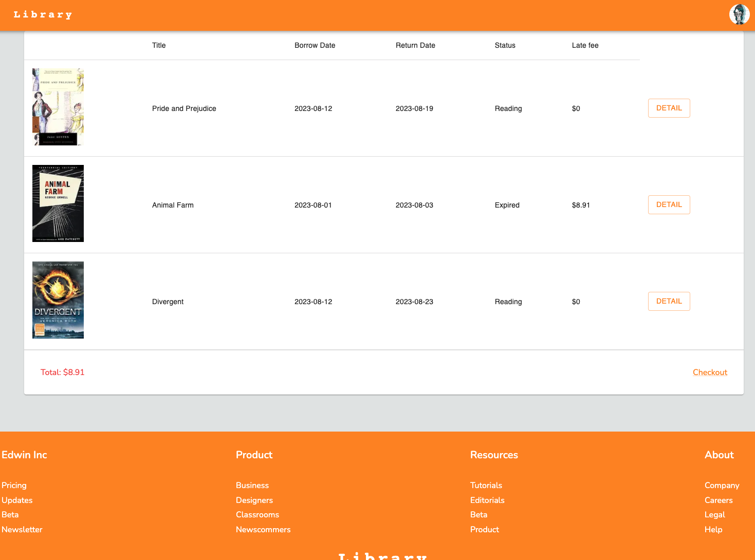This screenshot has height=560, width=755.
Task: Click the Legal footer link
Action: click(x=714, y=514)
